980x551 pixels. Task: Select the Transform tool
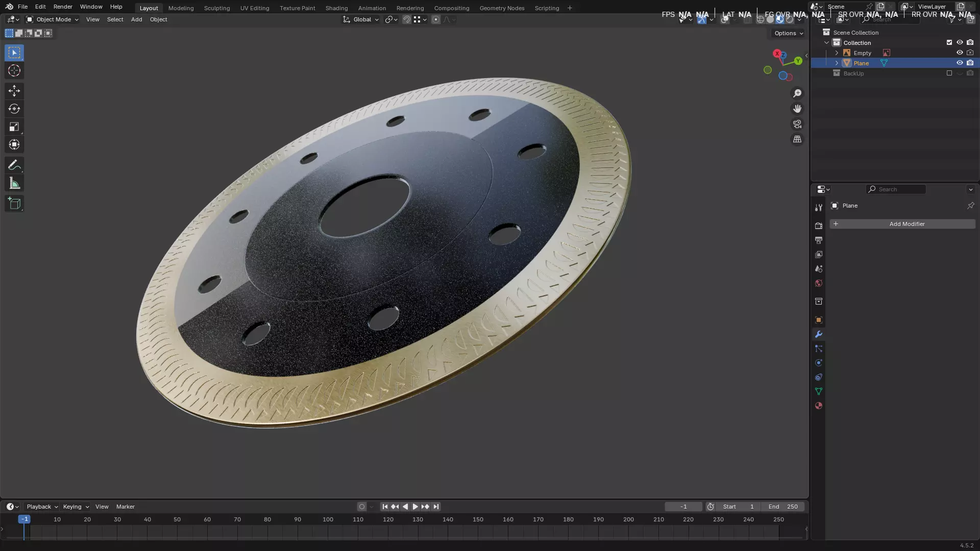(x=14, y=144)
